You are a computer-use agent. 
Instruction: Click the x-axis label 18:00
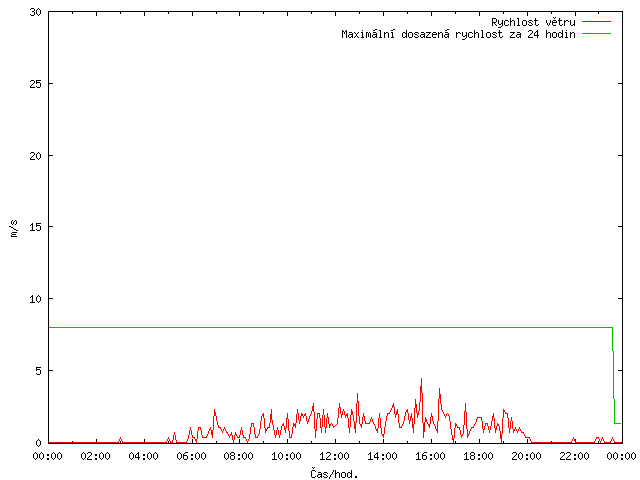pos(478,456)
